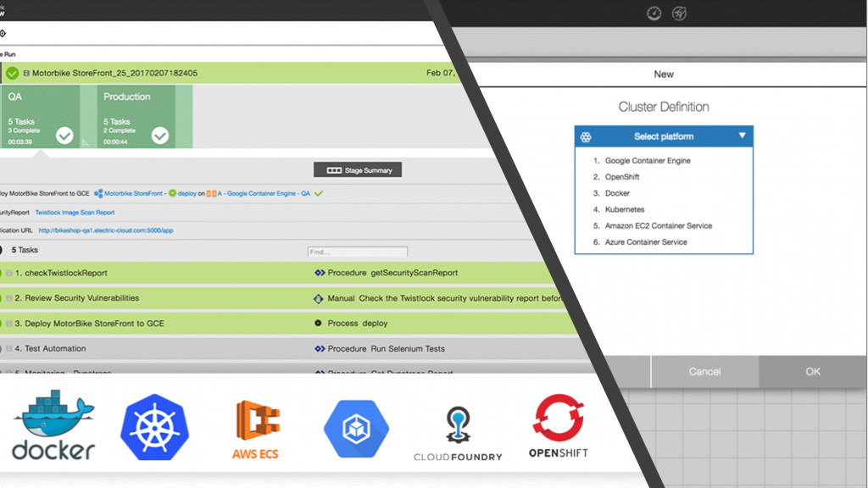Click the platform icon in Select platform header
The image size is (868, 488).
(x=586, y=136)
